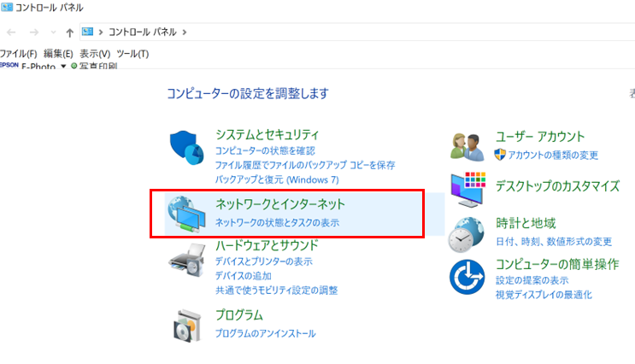The height and width of the screenshot is (364, 635).
Task: Open the 表示(V) menu
Action: 95,54
